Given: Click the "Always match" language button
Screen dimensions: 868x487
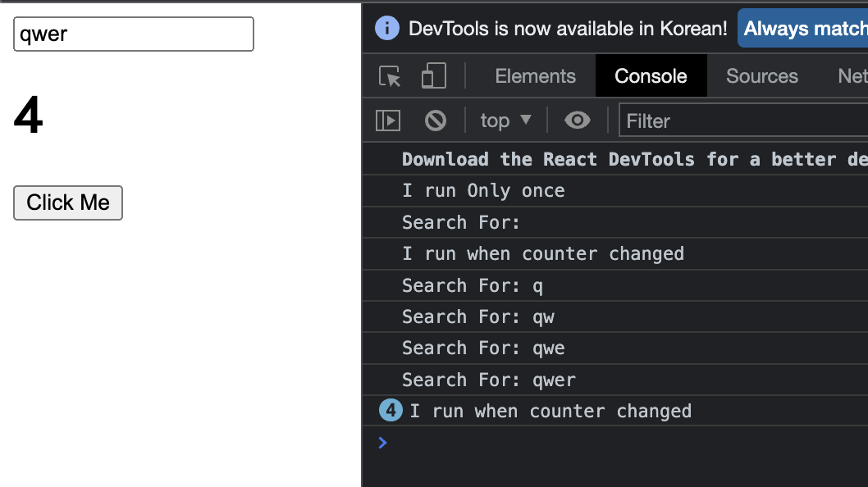Looking at the screenshot, I should (x=804, y=29).
